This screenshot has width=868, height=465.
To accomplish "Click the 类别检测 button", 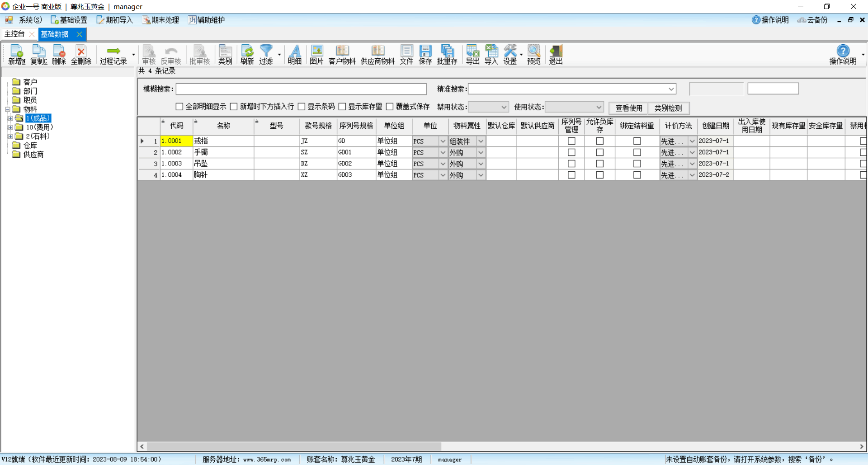I will tap(668, 108).
